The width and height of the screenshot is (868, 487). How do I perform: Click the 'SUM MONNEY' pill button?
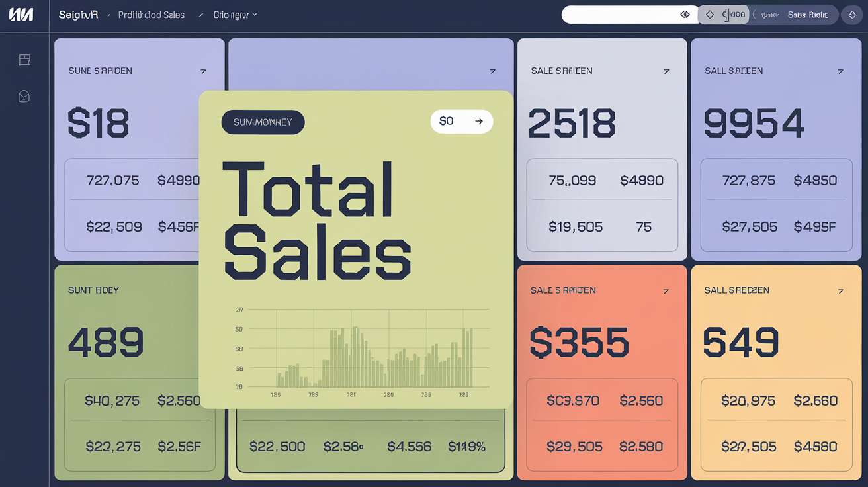tap(263, 122)
